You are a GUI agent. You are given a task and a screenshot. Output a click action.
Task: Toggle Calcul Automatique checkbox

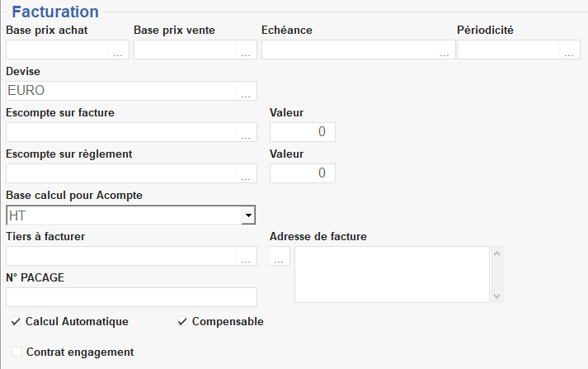(x=16, y=322)
